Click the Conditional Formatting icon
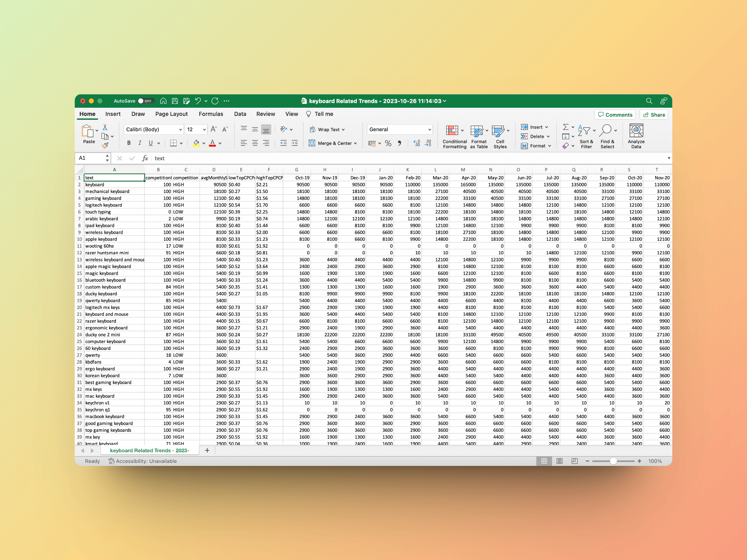This screenshot has height=560, width=747. [452, 131]
